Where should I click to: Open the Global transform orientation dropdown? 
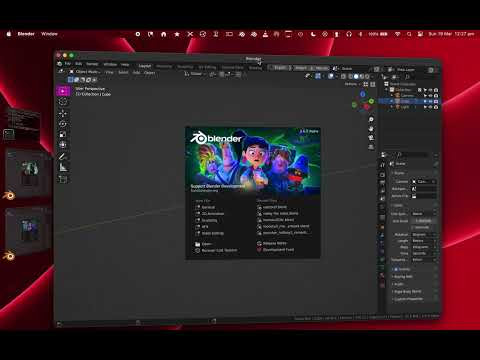tap(196, 74)
